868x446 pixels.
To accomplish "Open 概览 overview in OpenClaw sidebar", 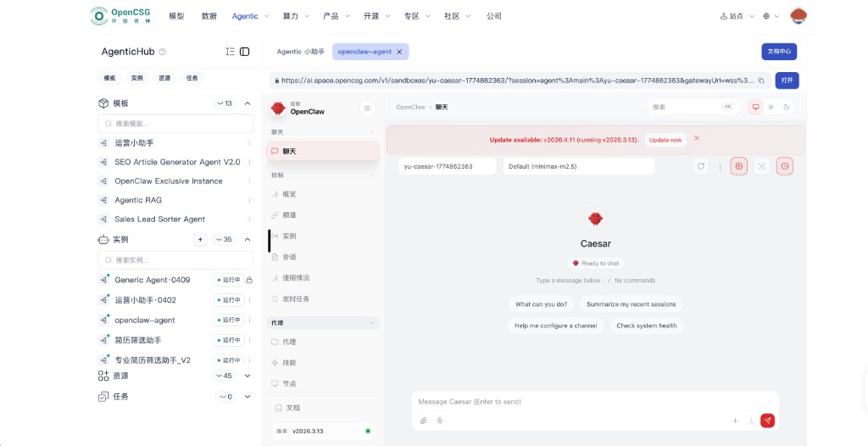I will click(323, 194).
